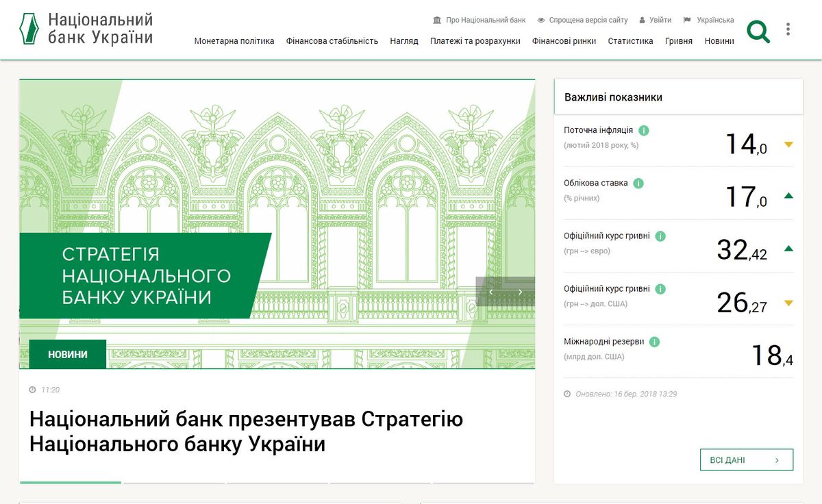Open the three-dot more options menu
Image resolution: width=822 pixels, height=504 pixels.
(788, 29)
